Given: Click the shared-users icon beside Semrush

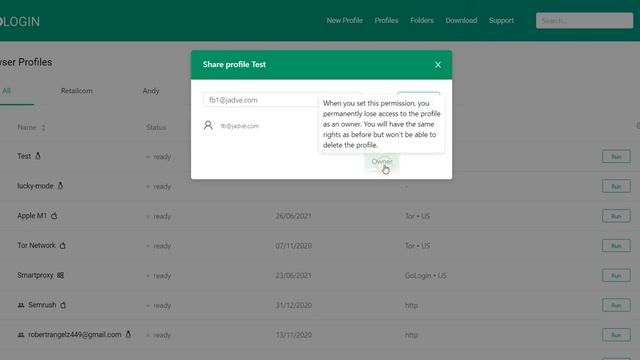Looking at the screenshot, I should click(21, 305).
